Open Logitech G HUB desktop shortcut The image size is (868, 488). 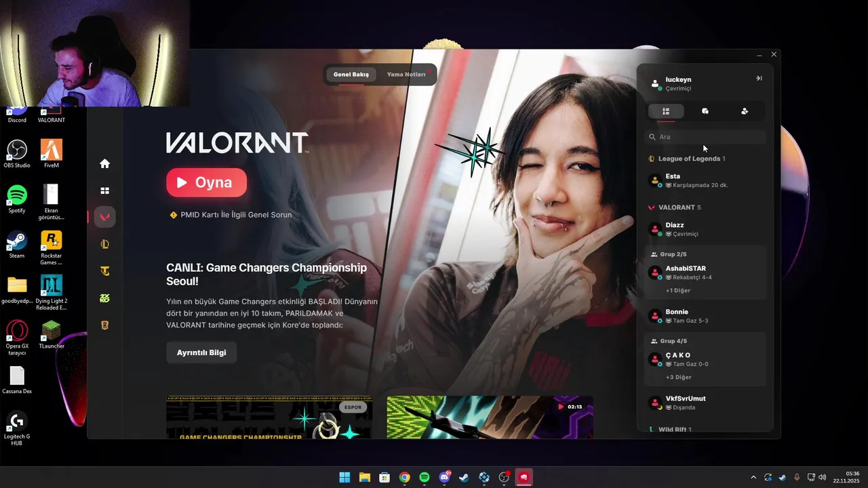17,428
